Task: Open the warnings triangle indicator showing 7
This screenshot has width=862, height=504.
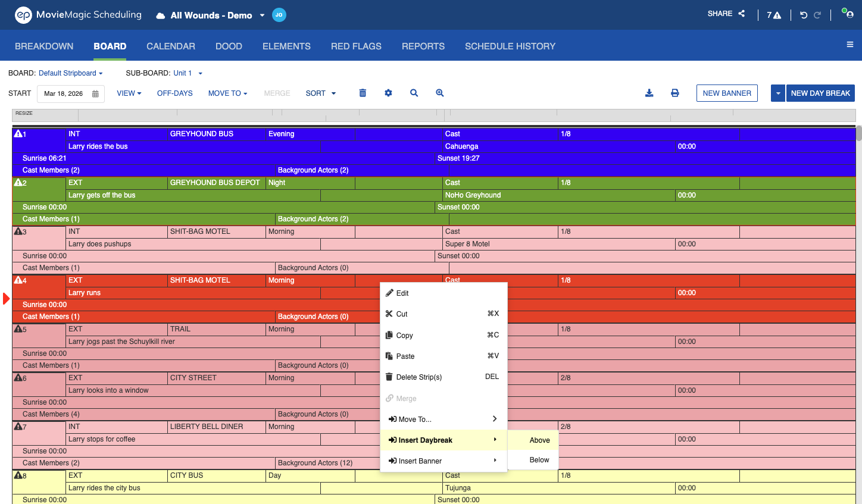Action: (x=774, y=15)
